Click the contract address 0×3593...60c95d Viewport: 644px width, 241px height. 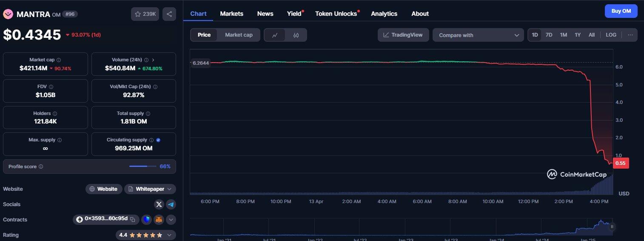[106, 220]
